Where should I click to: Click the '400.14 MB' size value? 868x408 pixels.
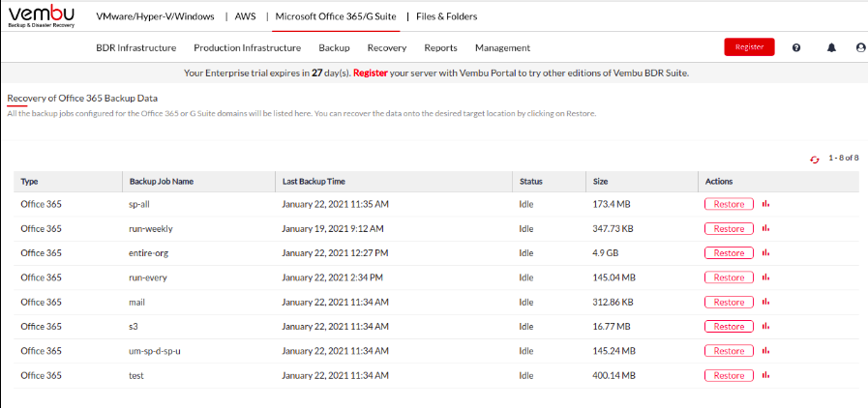(614, 375)
